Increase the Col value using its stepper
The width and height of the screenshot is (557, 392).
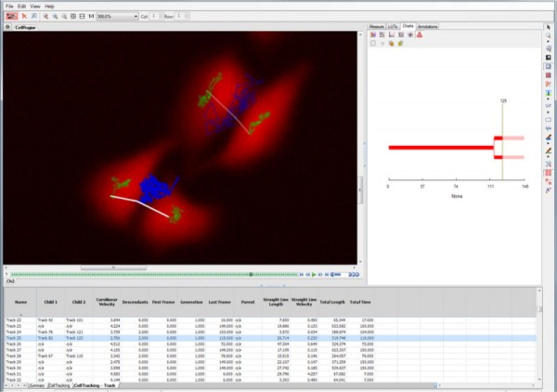pos(160,15)
